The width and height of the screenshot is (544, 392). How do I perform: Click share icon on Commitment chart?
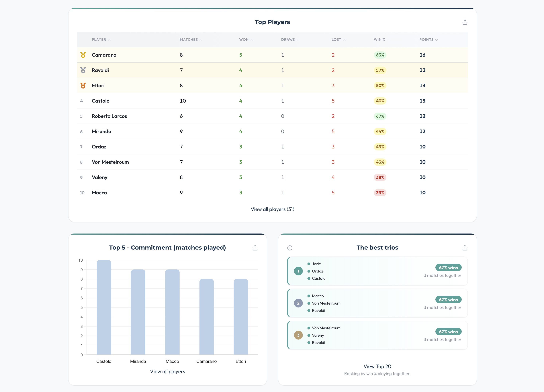[255, 248]
